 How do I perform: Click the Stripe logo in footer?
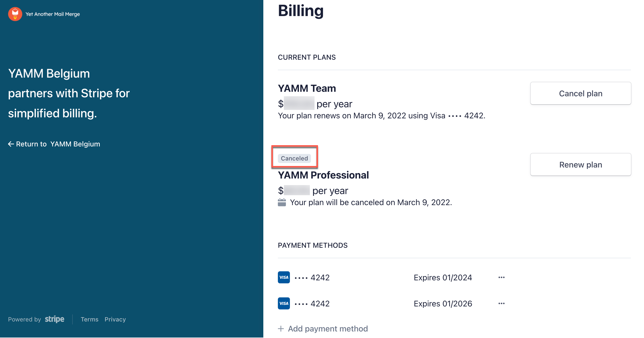point(54,319)
